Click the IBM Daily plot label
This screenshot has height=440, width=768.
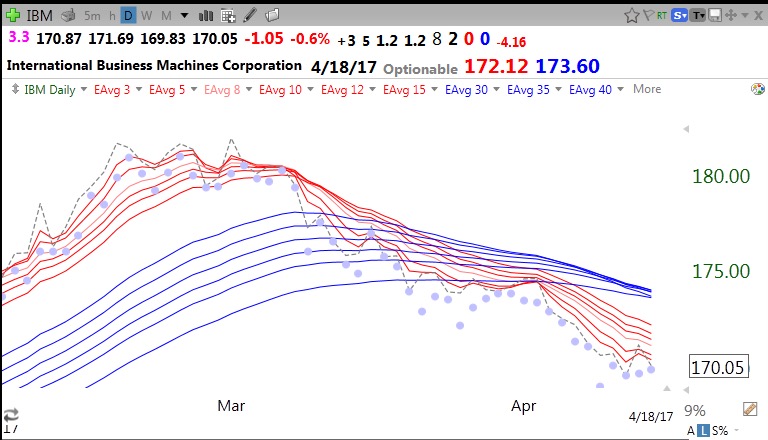pyautogui.click(x=49, y=90)
